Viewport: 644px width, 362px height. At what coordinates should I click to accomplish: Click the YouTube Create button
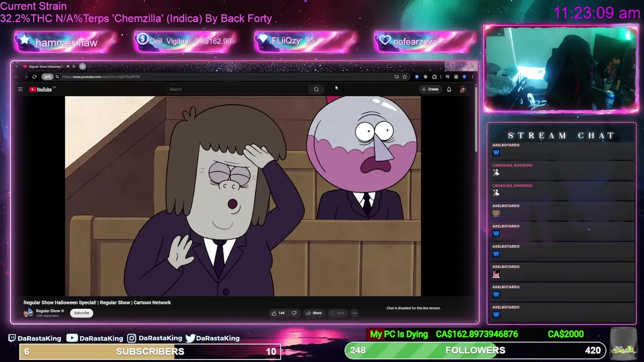pos(431,89)
